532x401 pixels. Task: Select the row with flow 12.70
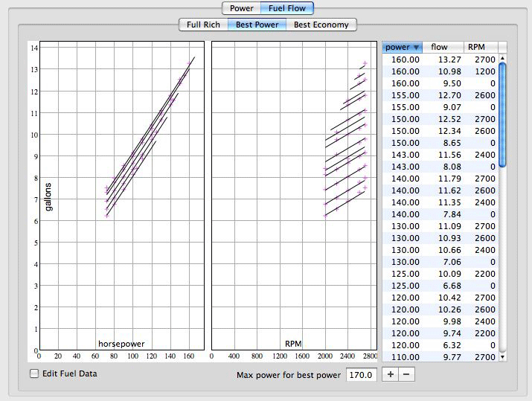point(440,95)
